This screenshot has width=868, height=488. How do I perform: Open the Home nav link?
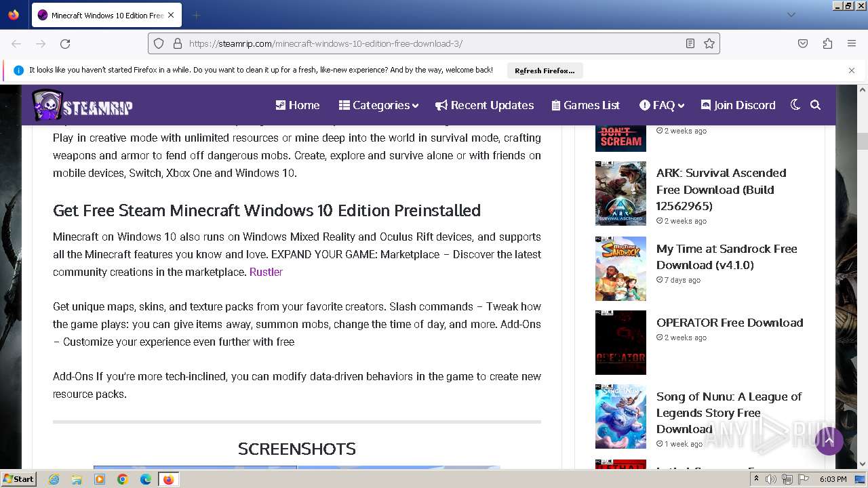(x=297, y=105)
